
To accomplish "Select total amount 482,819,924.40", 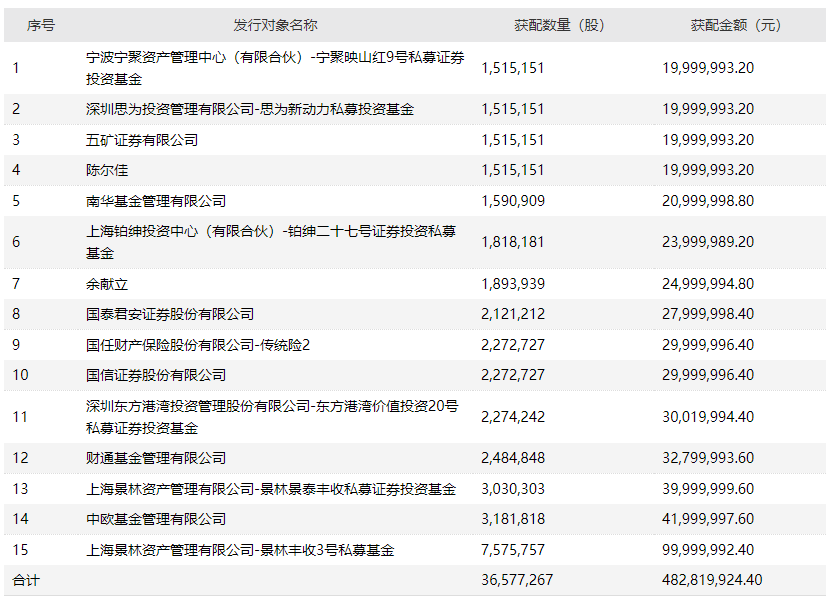I will coord(712,580).
